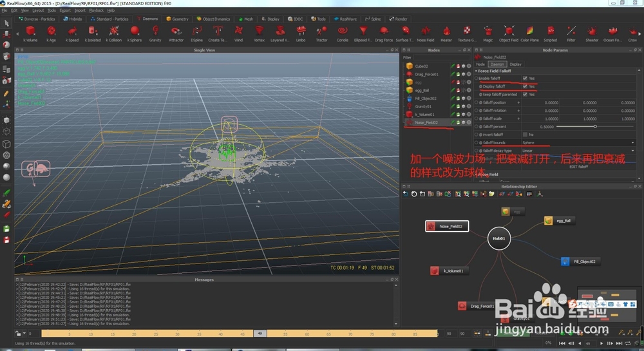Add a Wind daemon
Viewport: 644px width, 351px height.
point(239,34)
